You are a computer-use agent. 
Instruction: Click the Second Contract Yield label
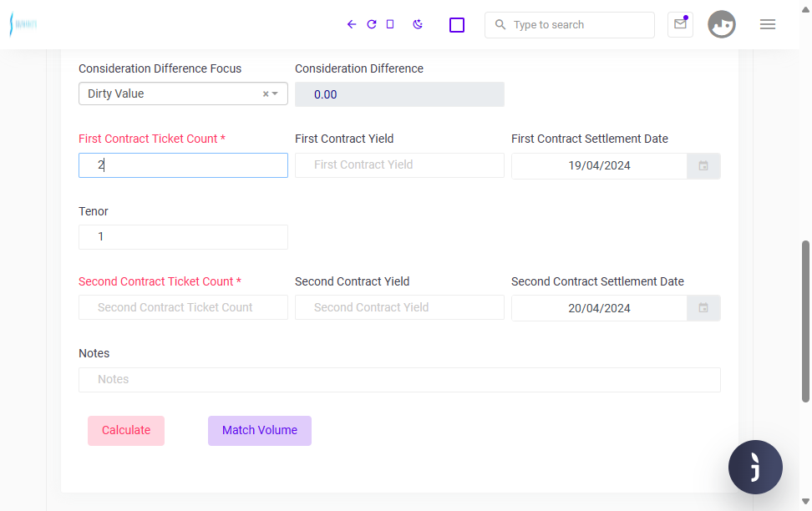pyautogui.click(x=353, y=281)
